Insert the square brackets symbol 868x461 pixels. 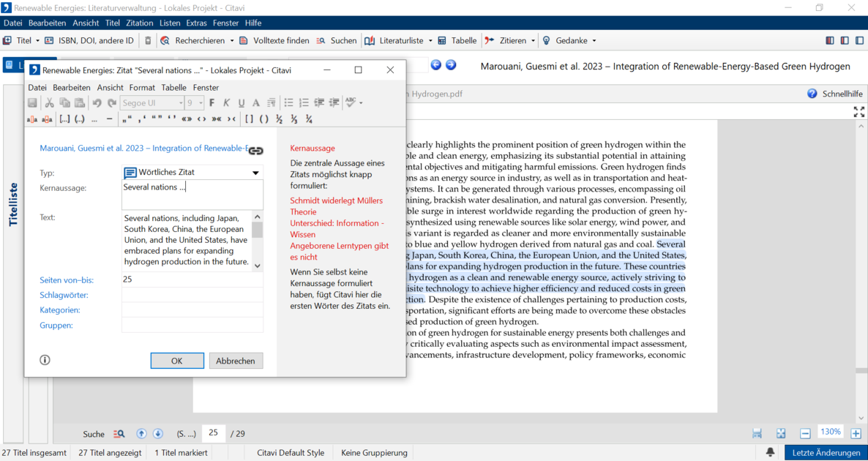(x=249, y=119)
